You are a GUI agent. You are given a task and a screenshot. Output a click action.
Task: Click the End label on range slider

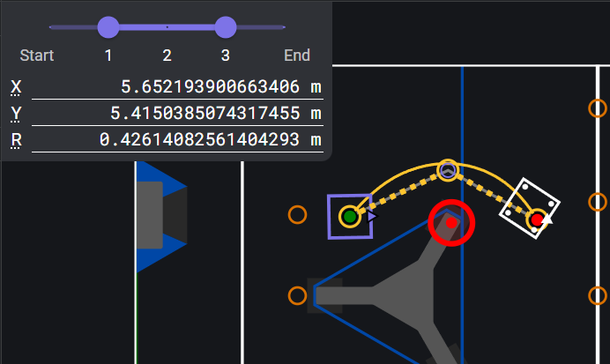pyautogui.click(x=297, y=56)
